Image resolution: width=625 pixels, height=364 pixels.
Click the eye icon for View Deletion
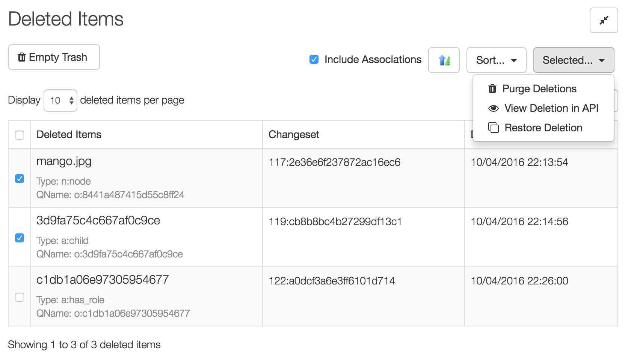493,108
